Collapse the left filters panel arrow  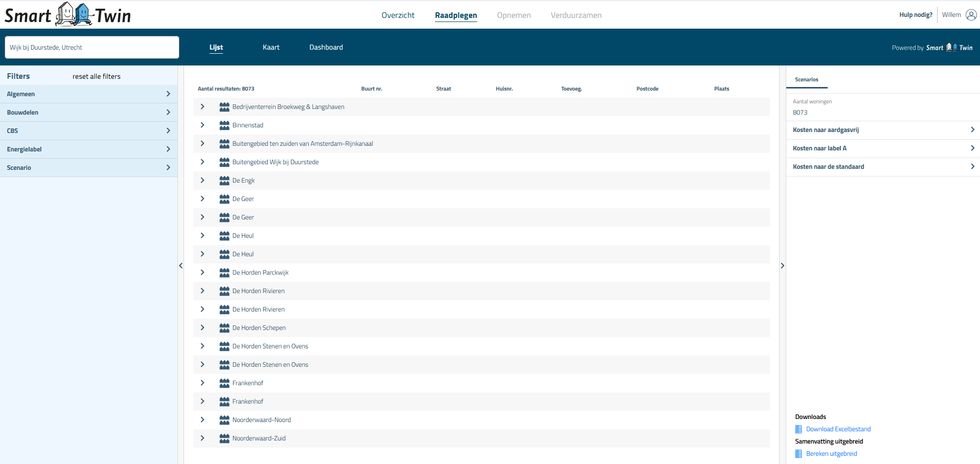(181, 266)
